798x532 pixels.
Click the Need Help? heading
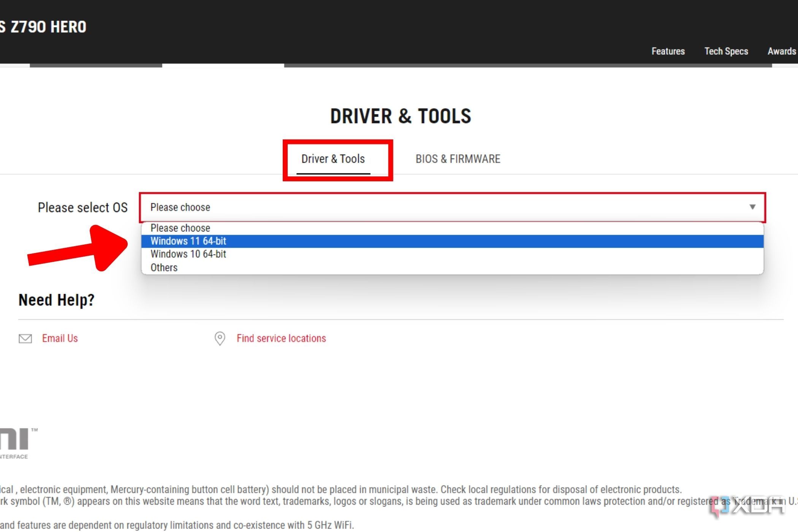(57, 300)
